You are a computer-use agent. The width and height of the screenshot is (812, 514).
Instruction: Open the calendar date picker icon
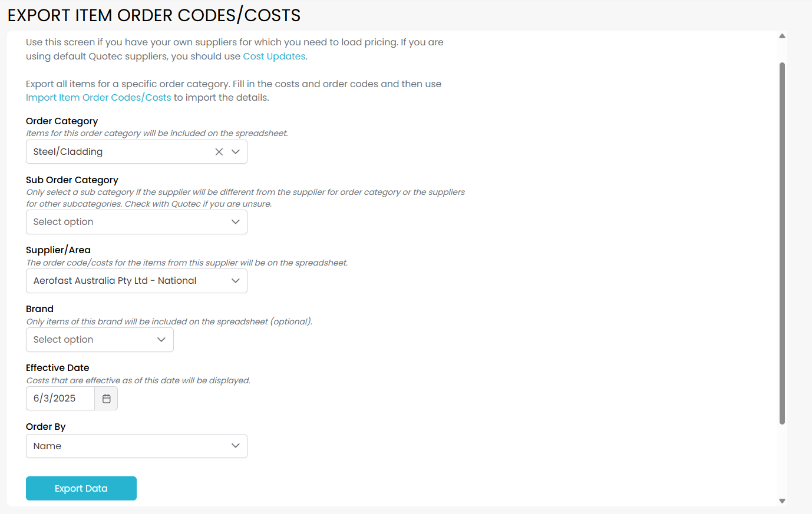pyautogui.click(x=107, y=399)
